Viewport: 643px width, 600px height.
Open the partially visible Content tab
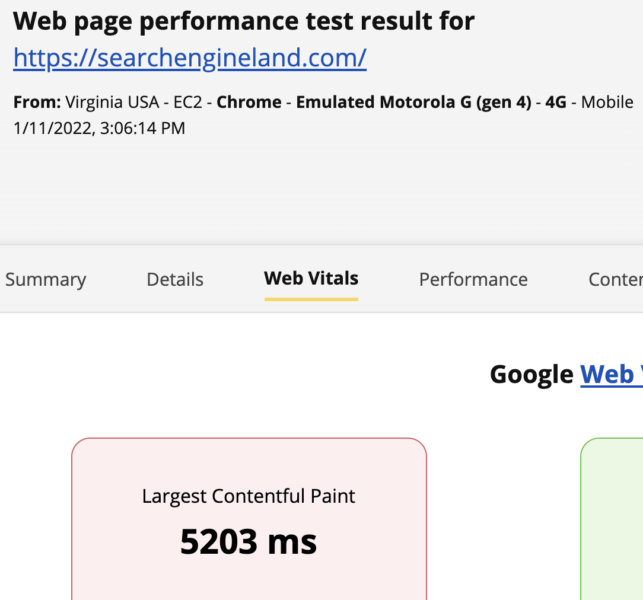(615, 280)
